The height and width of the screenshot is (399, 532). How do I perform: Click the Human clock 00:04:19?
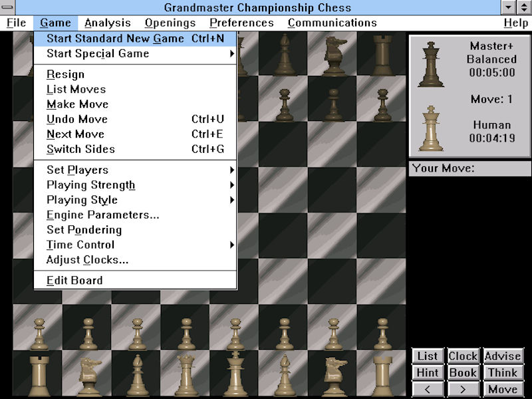(x=492, y=138)
